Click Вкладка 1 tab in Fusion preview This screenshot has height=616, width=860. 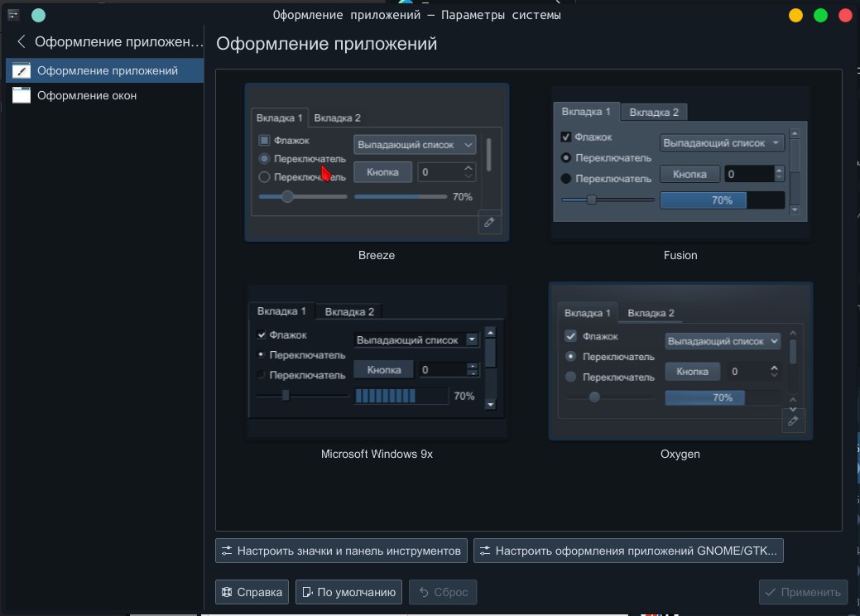tap(586, 111)
